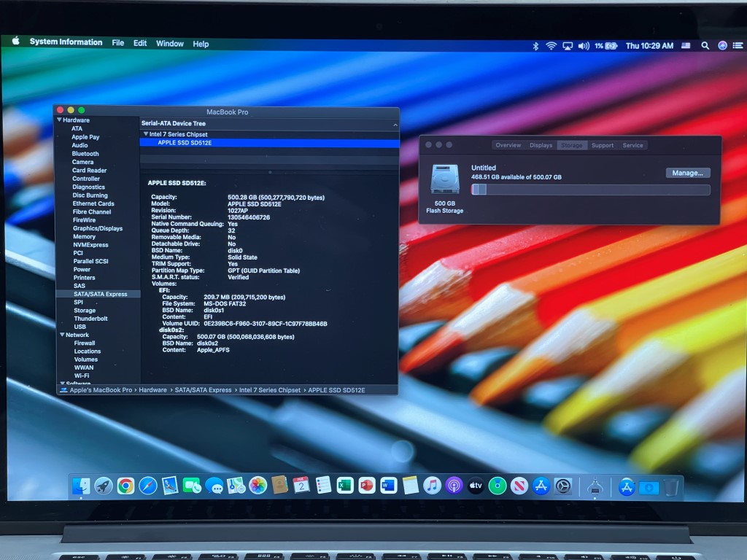Collapse the Hardware section triangle in sidebar
This screenshot has width=747, height=560.
coord(59,120)
